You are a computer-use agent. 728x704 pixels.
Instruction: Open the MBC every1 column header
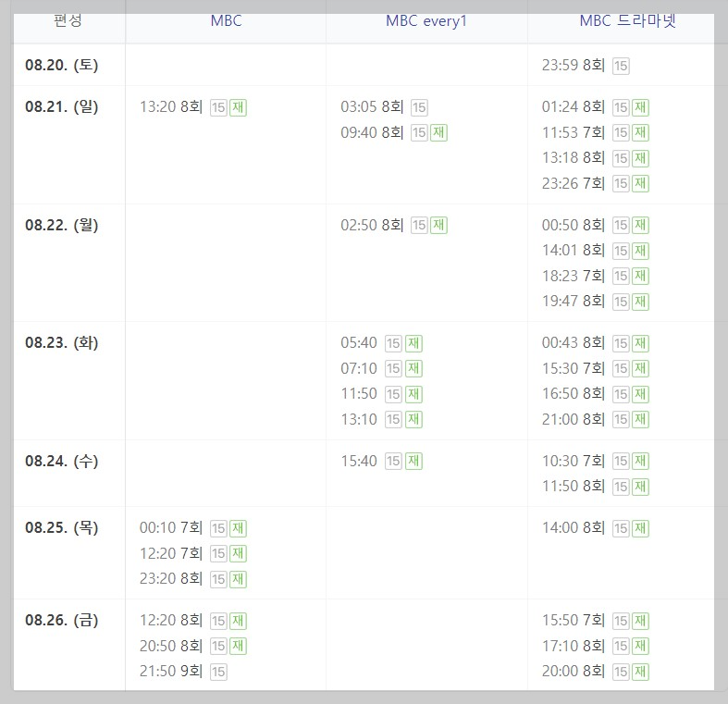pos(426,21)
